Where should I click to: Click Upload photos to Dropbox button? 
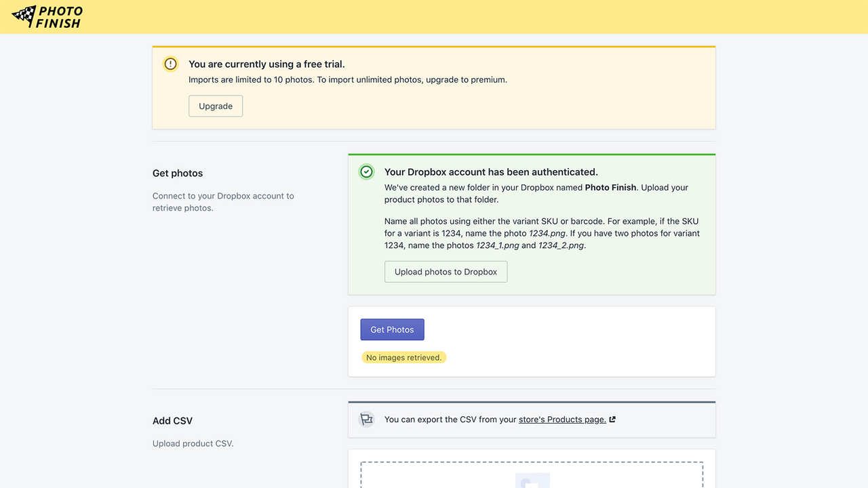point(446,272)
